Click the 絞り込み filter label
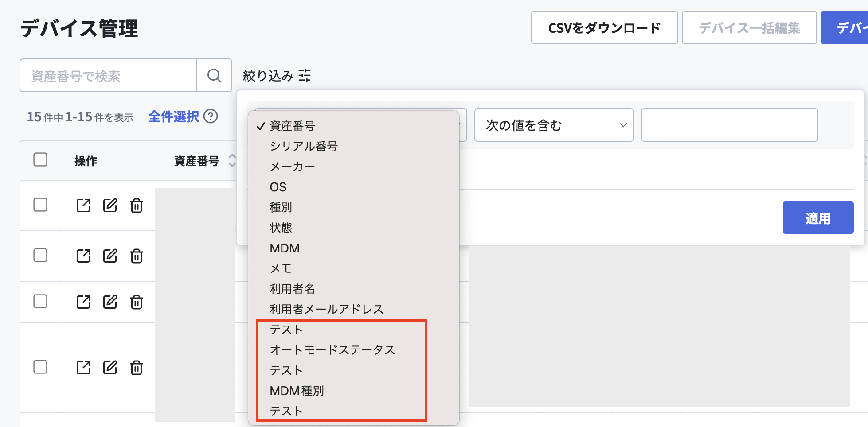This screenshot has width=868, height=427. click(268, 76)
